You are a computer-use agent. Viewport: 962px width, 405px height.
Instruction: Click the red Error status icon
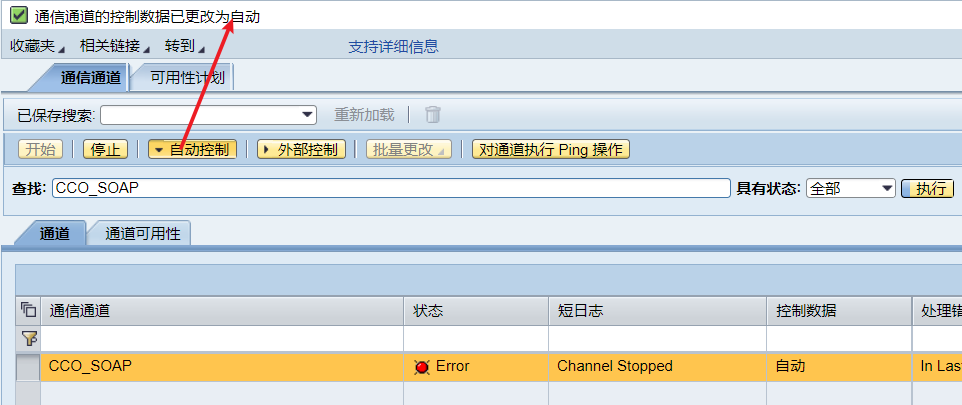(x=421, y=367)
